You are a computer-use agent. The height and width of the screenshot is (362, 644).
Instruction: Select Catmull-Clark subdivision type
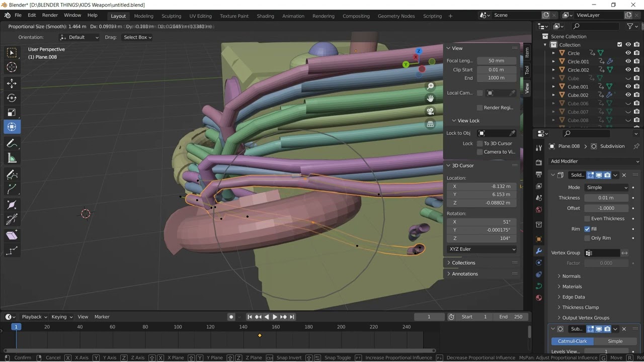click(x=572, y=341)
